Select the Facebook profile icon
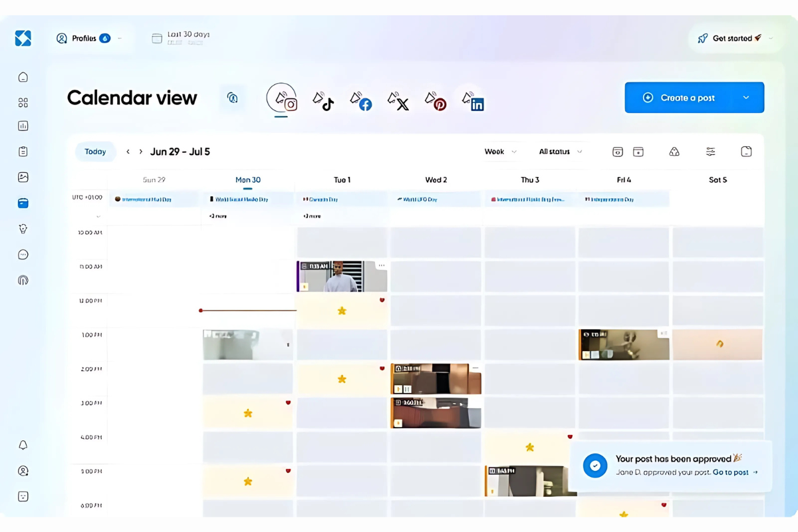 [x=361, y=101]
